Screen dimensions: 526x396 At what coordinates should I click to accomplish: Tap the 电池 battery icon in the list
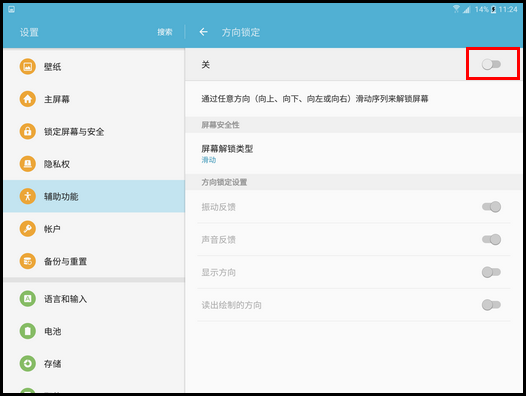tap(28, 331)
